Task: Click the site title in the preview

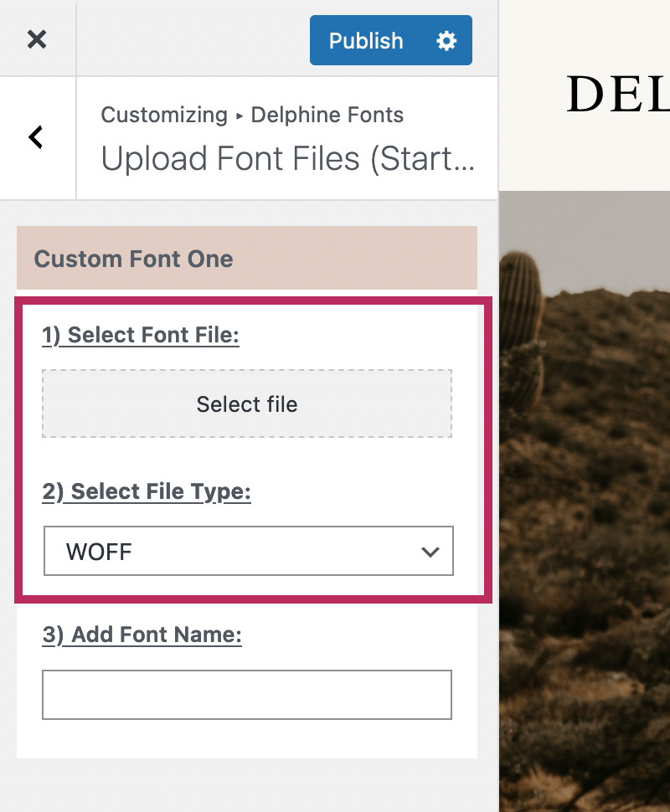Action: (617, 95)
